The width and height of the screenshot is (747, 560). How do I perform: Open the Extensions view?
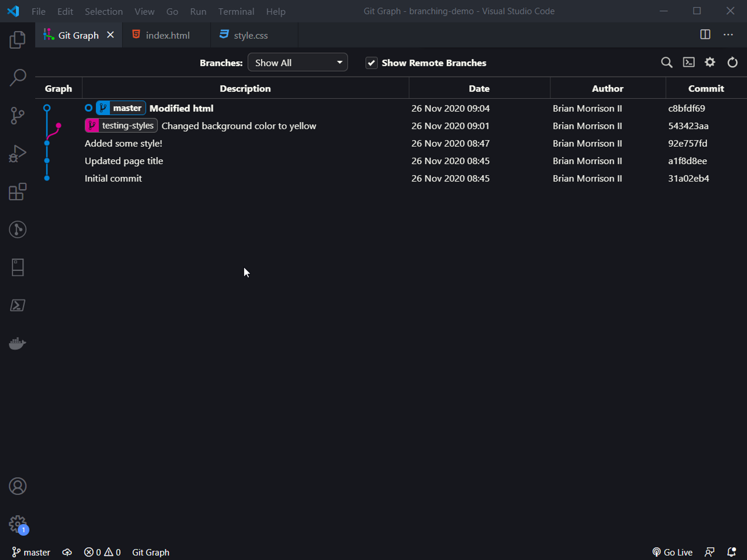tap(18, 192)
